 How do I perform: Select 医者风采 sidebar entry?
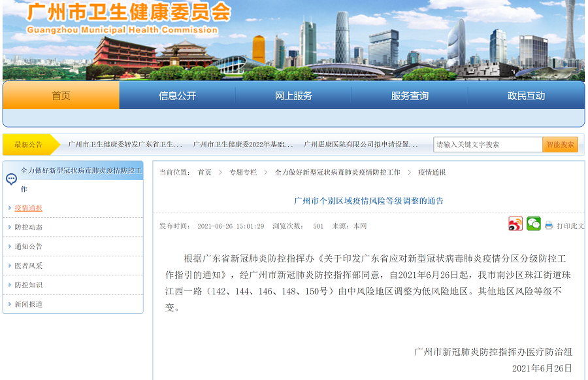tap(28, 266)
